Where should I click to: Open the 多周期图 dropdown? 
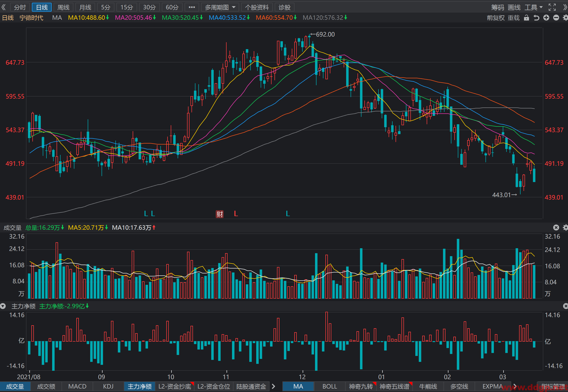point(220,7)
